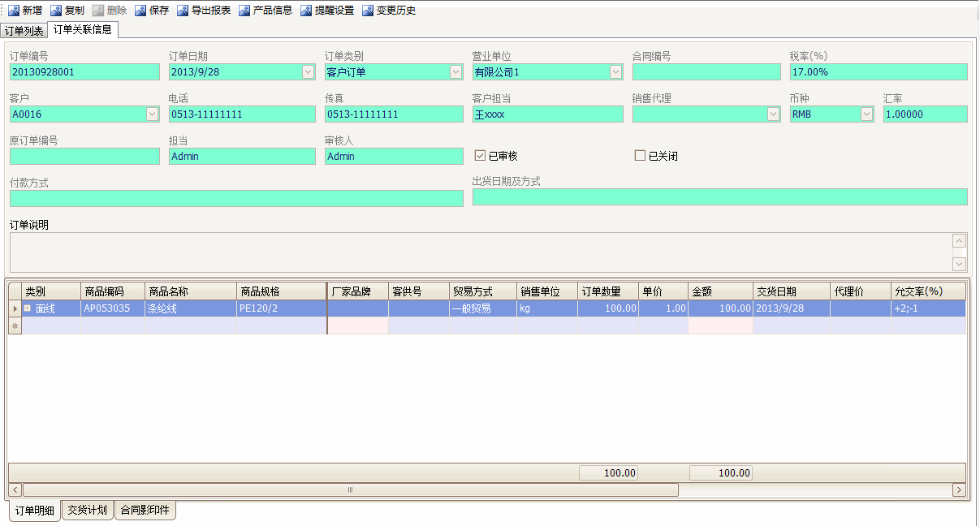Viewport: 980px width, 526px height.
Task: Open 产品信息 product info from toolbar
Action: [244, 11]
